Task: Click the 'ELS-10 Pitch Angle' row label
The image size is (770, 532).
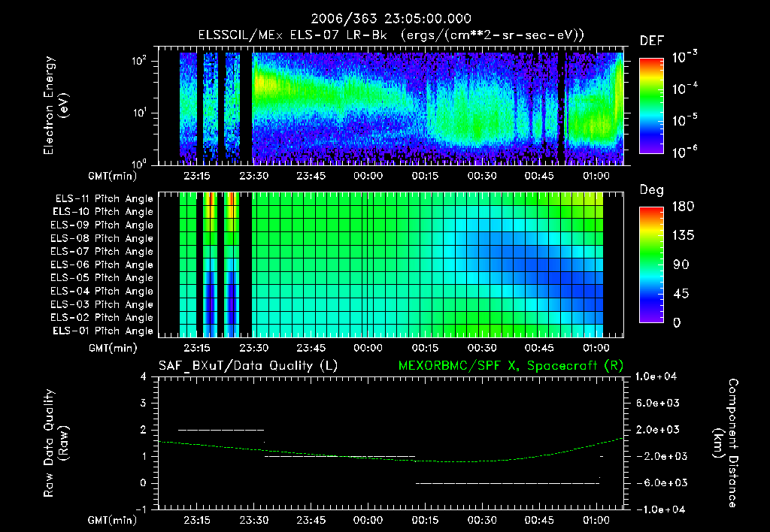Action: click(x=103, y=212)
